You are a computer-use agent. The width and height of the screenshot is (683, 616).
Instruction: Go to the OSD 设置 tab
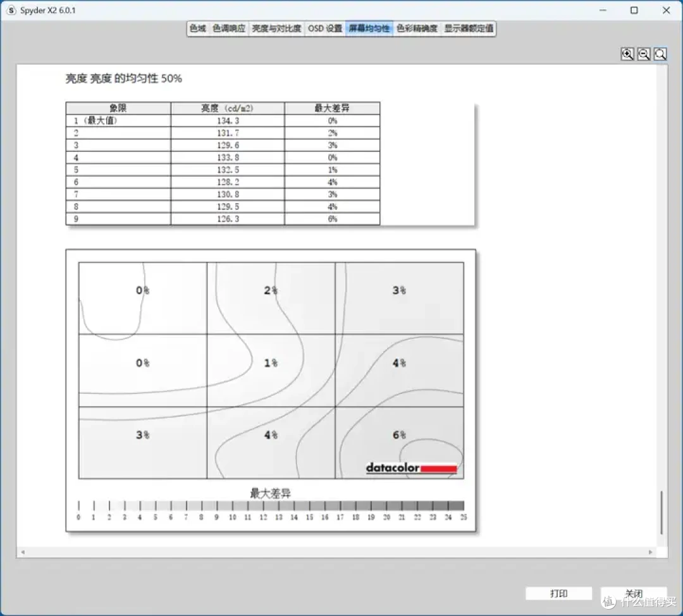point(325,28)
